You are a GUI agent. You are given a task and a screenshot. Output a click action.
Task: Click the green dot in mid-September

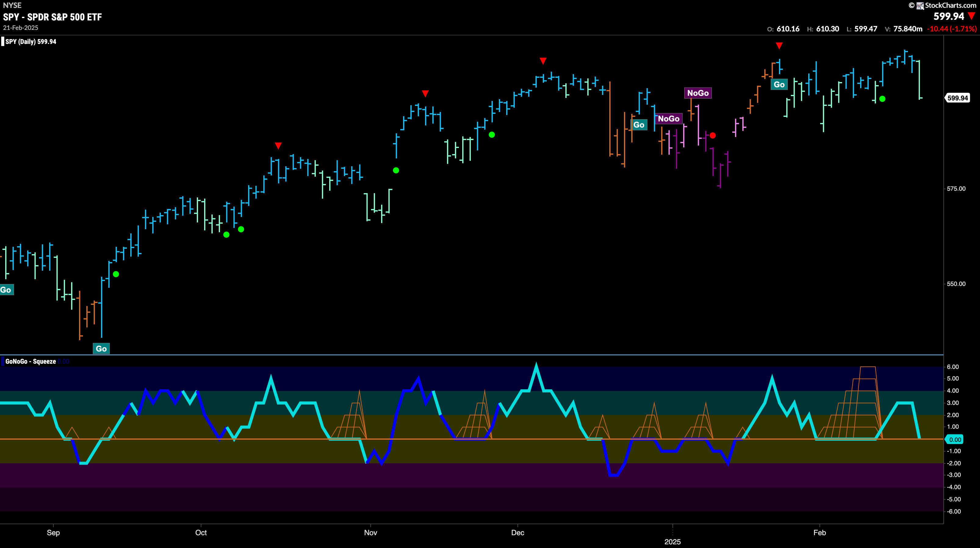click(116, 274)
